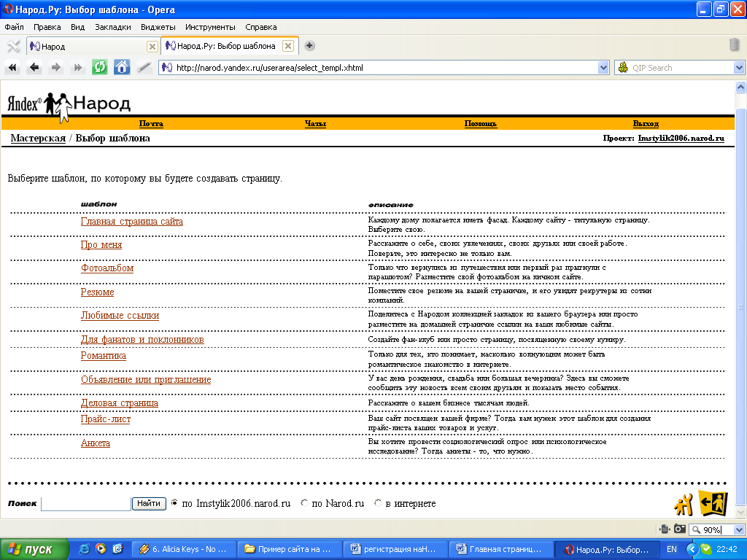Choose the Прайс-лист template

tap(106, 419)
